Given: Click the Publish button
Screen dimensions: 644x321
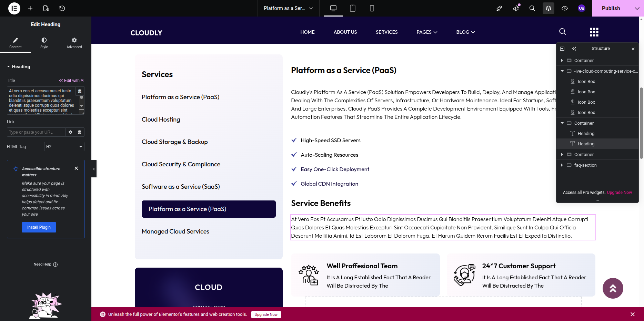Looking at the screenshot, I should point(611,8).
